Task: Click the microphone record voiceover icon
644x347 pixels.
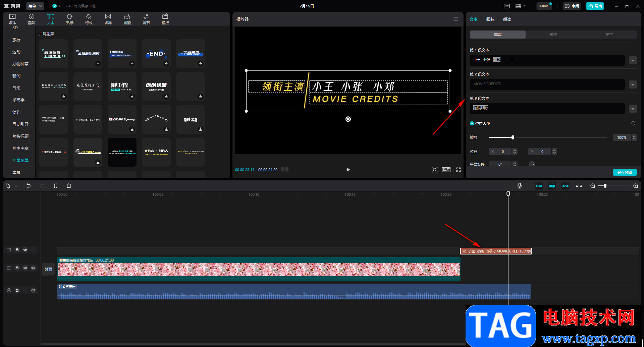Action: pyautogui.click(x=520, y=186)
